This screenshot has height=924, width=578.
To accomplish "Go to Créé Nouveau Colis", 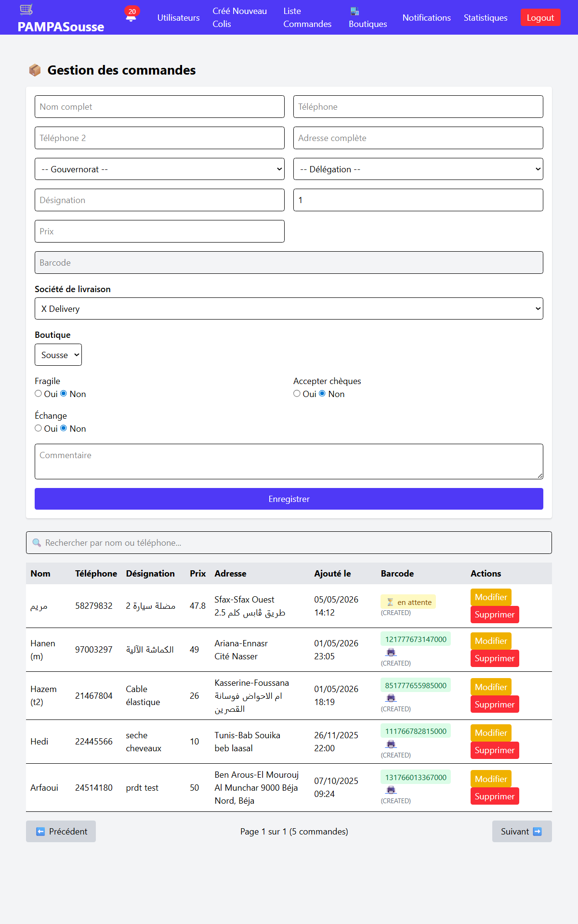I will tap(239, 17).
